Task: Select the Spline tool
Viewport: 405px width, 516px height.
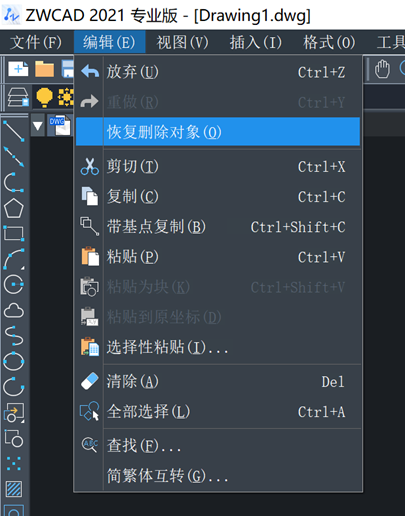Action: point(14,336)
